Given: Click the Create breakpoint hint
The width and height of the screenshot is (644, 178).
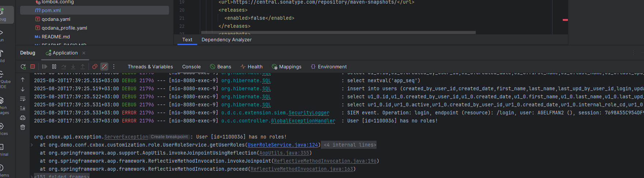Looking at the screenshot, I should tap(169, 137).
